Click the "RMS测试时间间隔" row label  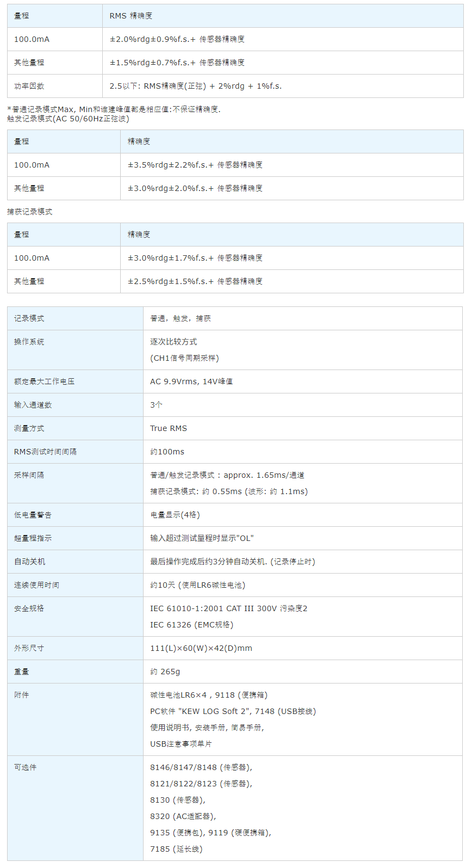(x=45, y=452)
